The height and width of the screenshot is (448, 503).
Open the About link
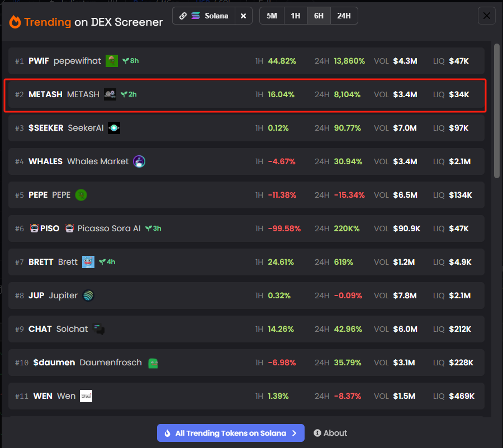click(330, 433)
